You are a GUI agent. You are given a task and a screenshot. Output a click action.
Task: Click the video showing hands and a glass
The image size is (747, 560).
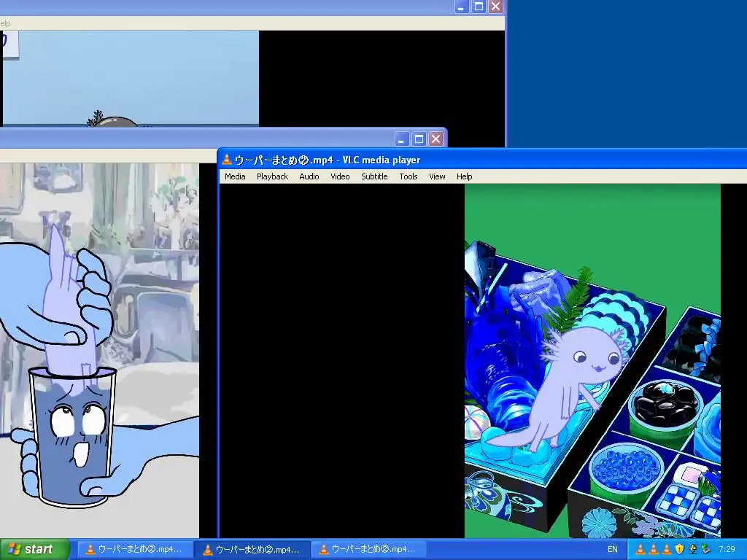coord(99,351)
